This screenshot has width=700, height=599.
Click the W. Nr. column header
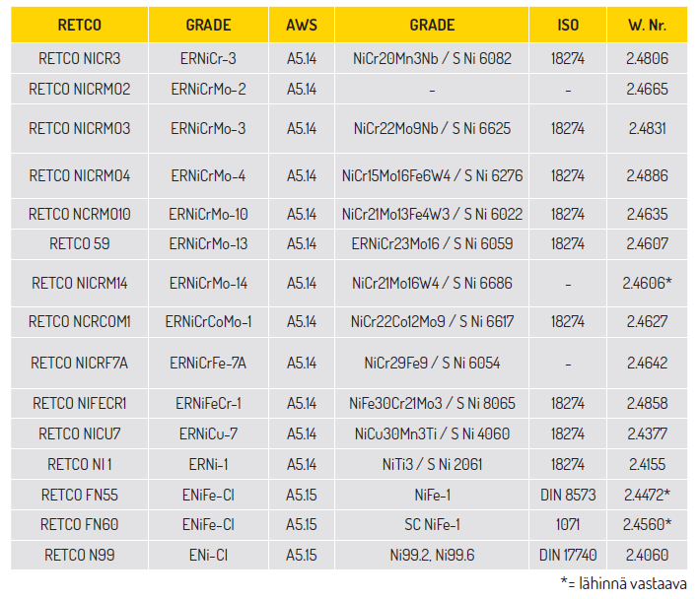647,25
